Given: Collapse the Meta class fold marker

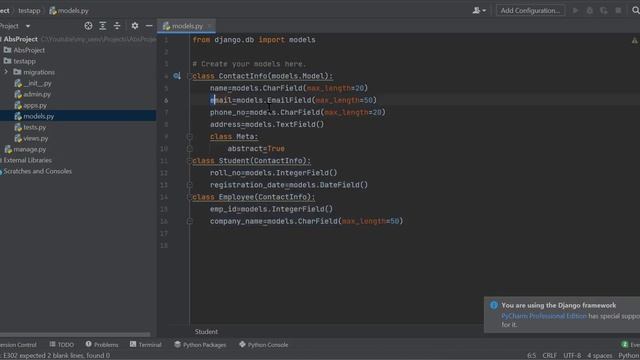Looking at the screenshot, I should (189, 137).
